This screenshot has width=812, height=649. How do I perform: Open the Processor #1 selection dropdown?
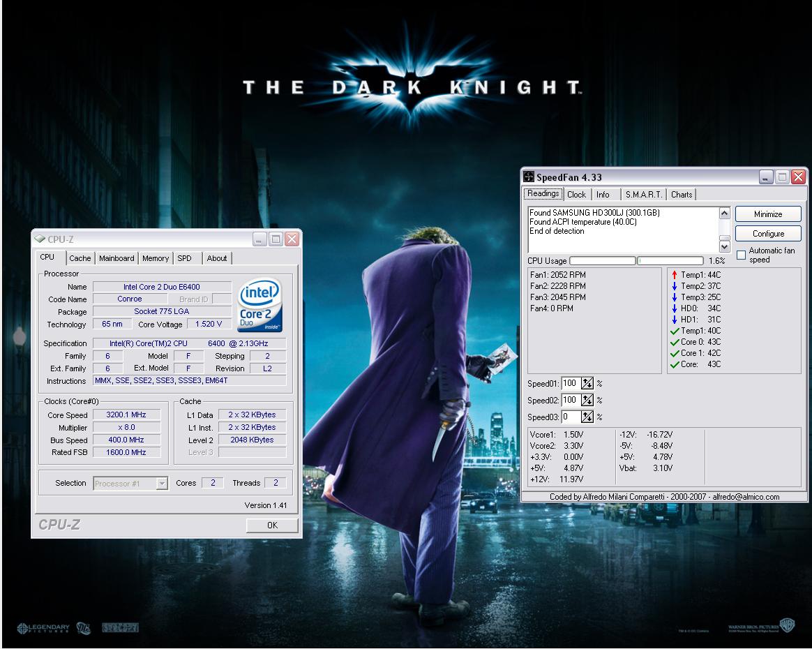tap(162, 483)
